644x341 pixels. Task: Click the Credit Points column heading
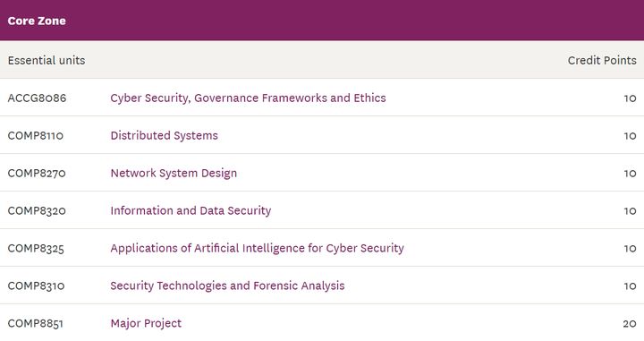point(602,60)
